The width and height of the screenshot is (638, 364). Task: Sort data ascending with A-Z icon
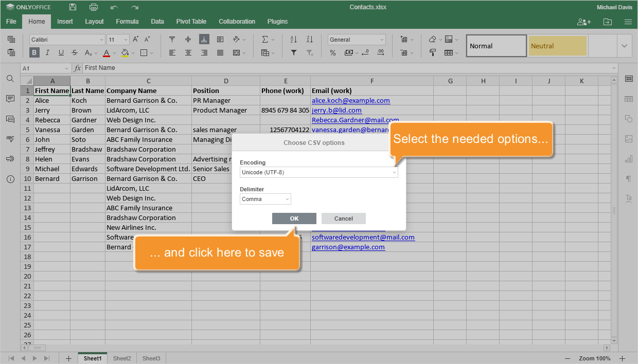(x=293, y=39)
